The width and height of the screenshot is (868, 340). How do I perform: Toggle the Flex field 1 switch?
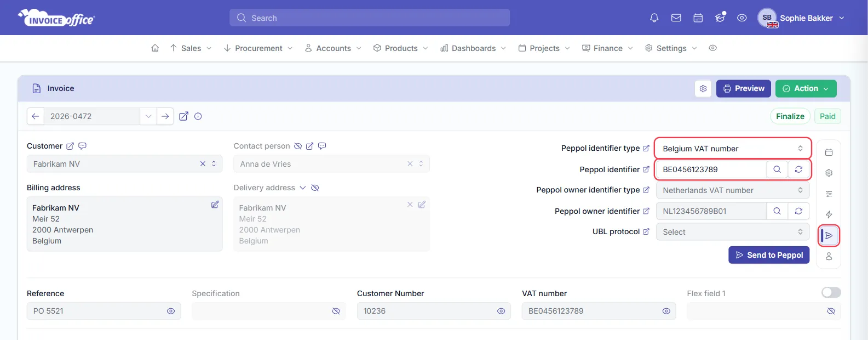[x=831, y=293]
